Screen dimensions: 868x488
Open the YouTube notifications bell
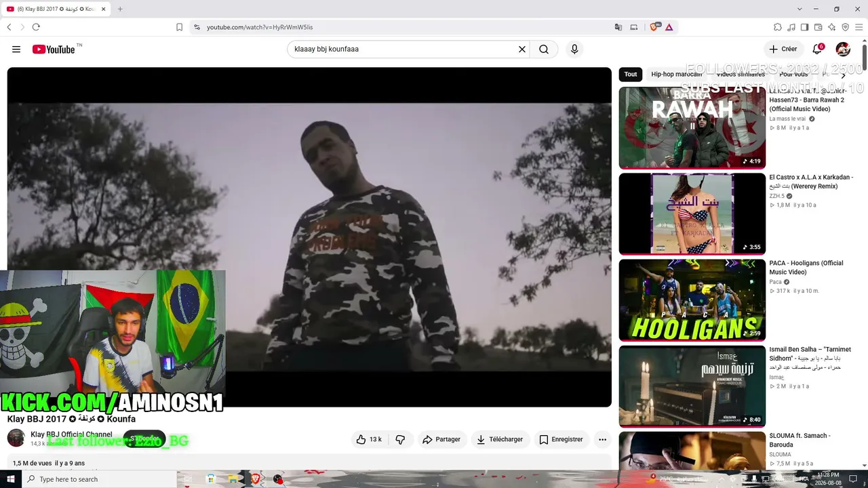(x=818, y=49)
